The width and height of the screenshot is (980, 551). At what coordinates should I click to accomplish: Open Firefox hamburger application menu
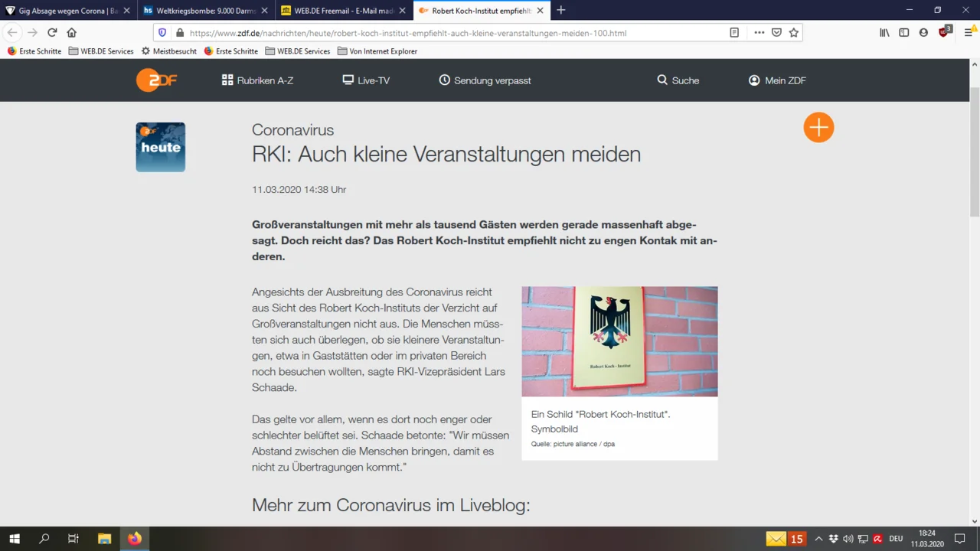click(969, 33)
